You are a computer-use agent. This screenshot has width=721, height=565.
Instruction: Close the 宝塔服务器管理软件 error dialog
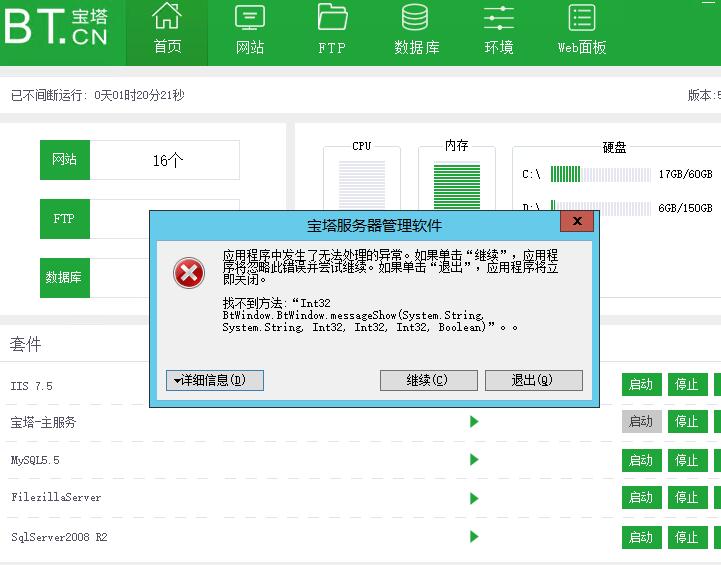click(x=577, y=221)
